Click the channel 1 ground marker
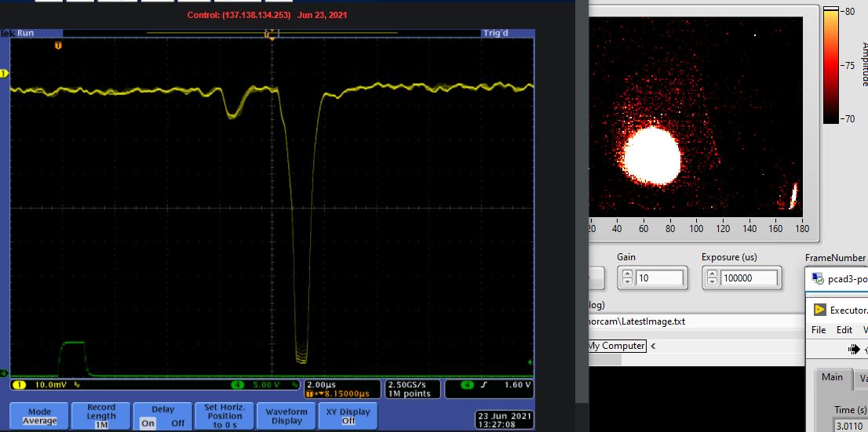 point(3,74)
